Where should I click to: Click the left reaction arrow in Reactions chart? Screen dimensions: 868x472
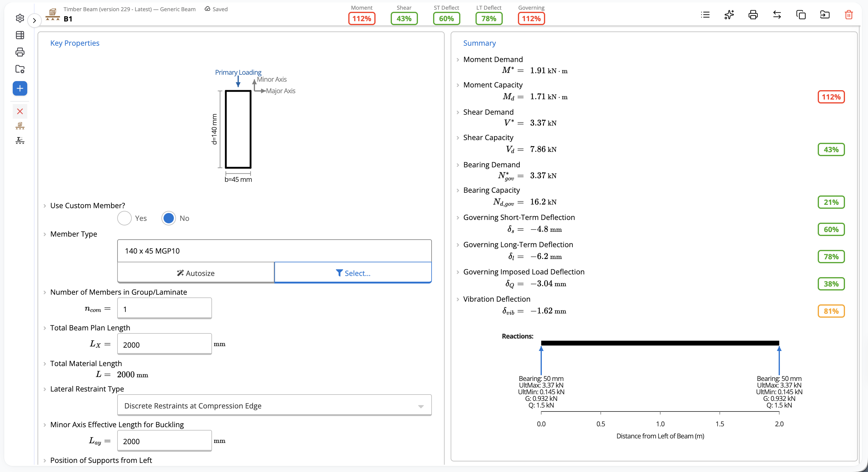pos(541,361)
